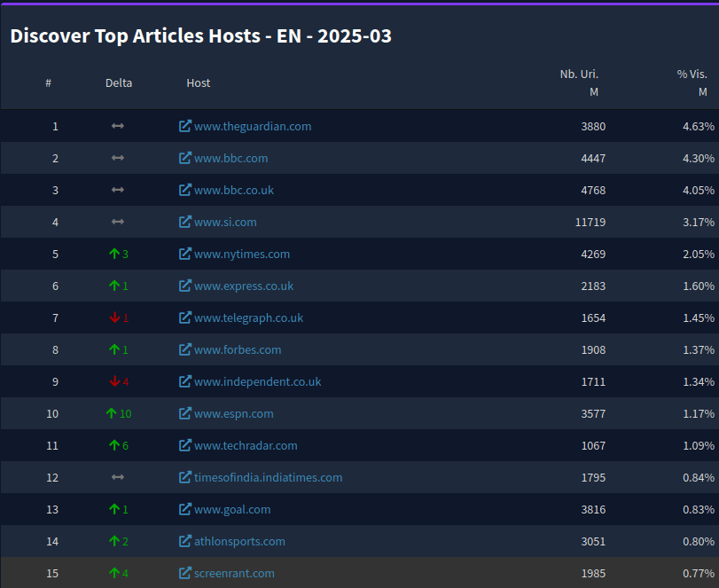719x588 pixels.
Task: Click the green up arrow in nytimes row
Action: coord(114,254)
